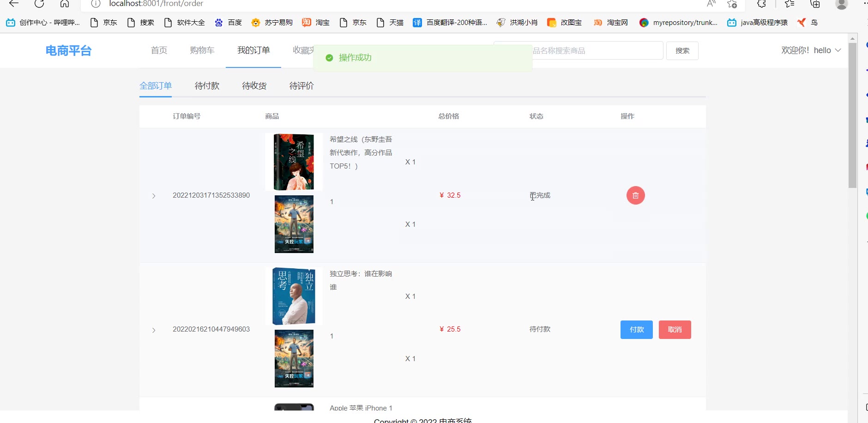Screen dimensions: 868x423
Task: Open the 天猫 bookmark
Action: coord(390,23)
